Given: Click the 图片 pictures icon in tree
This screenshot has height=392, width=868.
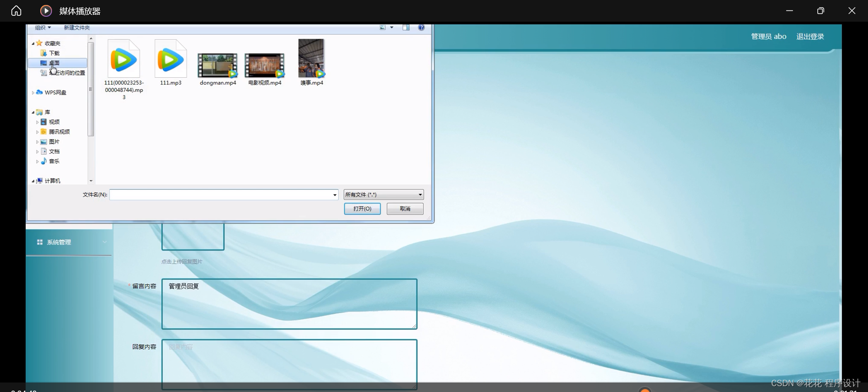Looking at the screenshot, I should 44,142.
